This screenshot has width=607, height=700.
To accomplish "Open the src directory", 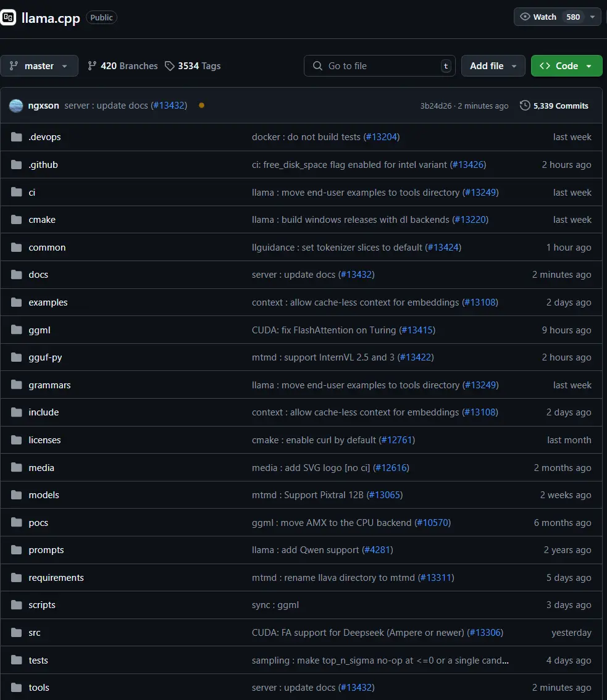I will 35,633.
